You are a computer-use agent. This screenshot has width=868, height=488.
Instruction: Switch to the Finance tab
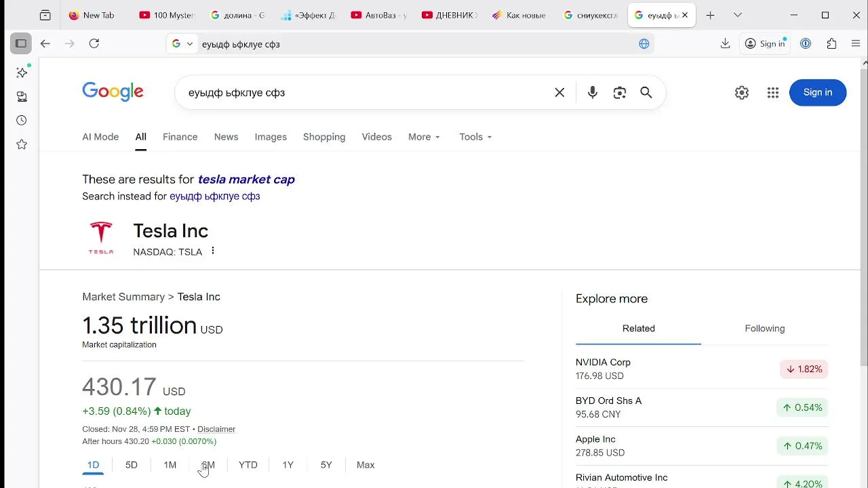click(180, 137)
